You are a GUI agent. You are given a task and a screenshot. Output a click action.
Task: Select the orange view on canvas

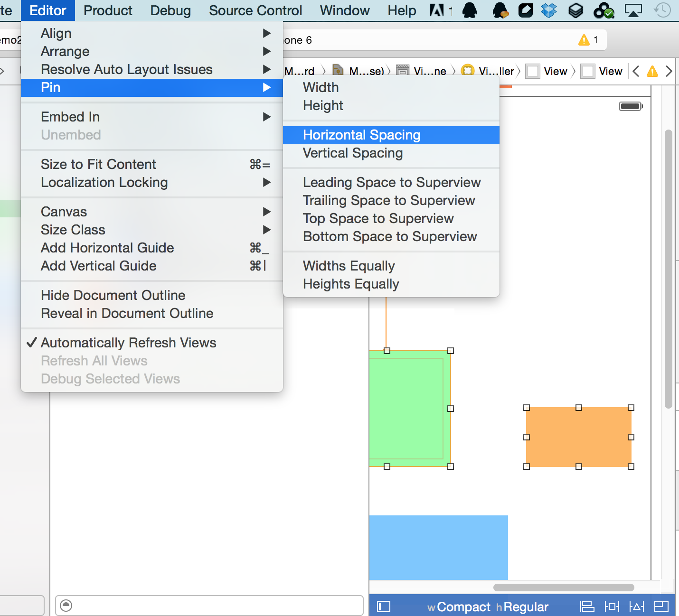click(578, 437)
